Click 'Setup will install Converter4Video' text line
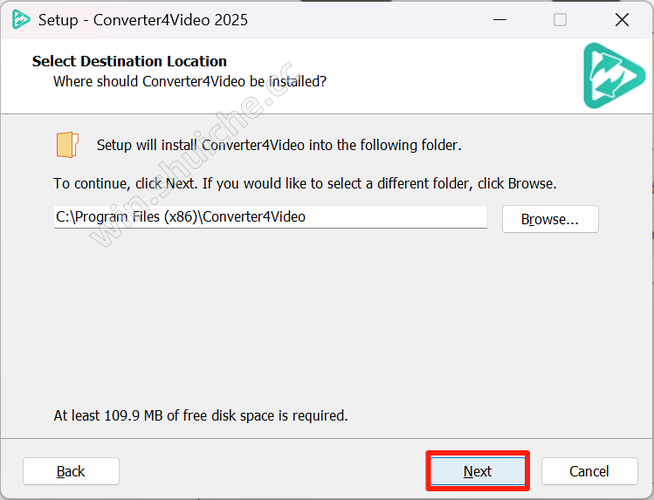654x500 pixels. click(x=279, y=145)
